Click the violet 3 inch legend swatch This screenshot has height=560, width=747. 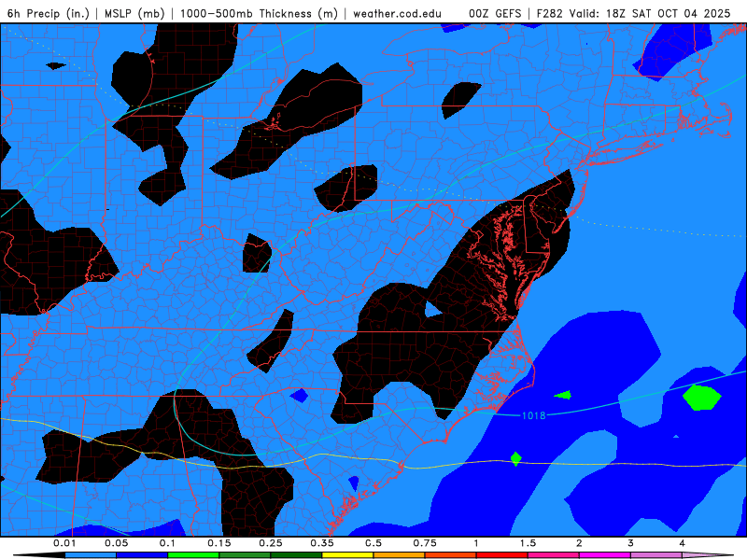tap(656, 555)
